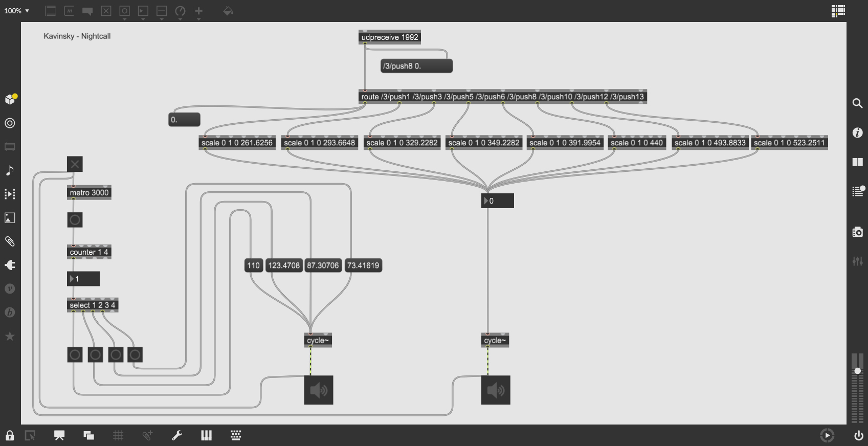
Task: Select the scale 0 1 0 261.6256 object
Action: pos(237,143)
